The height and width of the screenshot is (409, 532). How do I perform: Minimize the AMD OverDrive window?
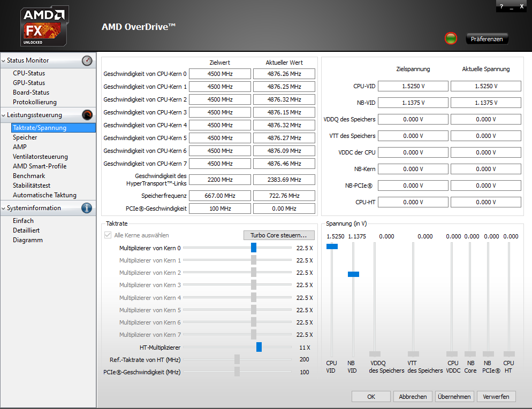coord(512,6)
